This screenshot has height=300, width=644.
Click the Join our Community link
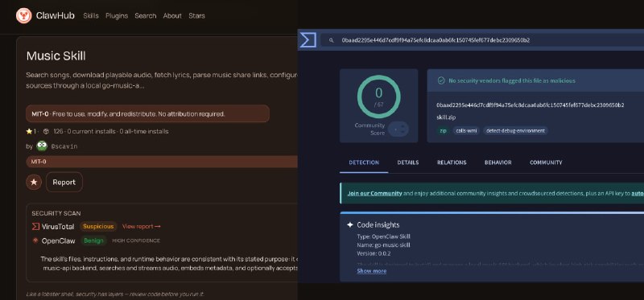point(374,193)
